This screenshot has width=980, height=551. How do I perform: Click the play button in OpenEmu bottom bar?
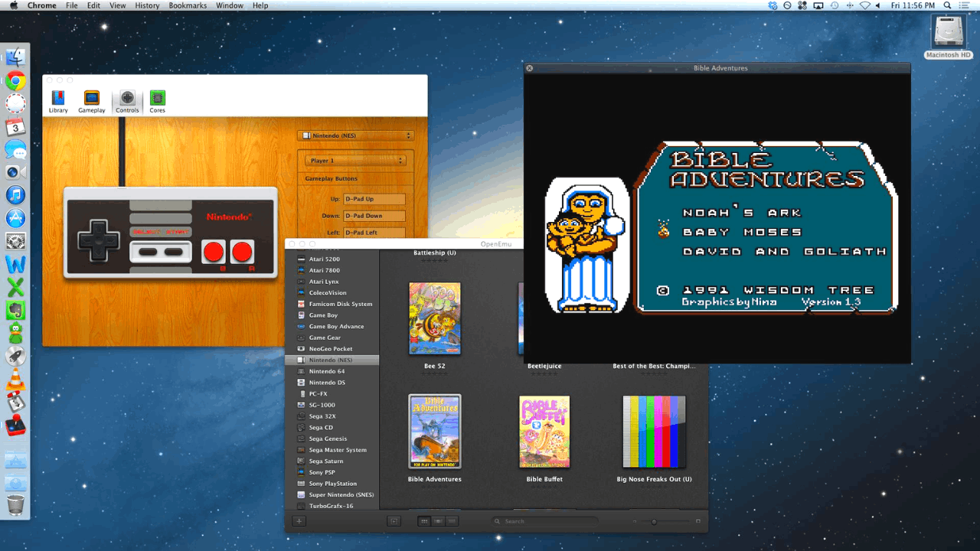[x=394, y=521]
